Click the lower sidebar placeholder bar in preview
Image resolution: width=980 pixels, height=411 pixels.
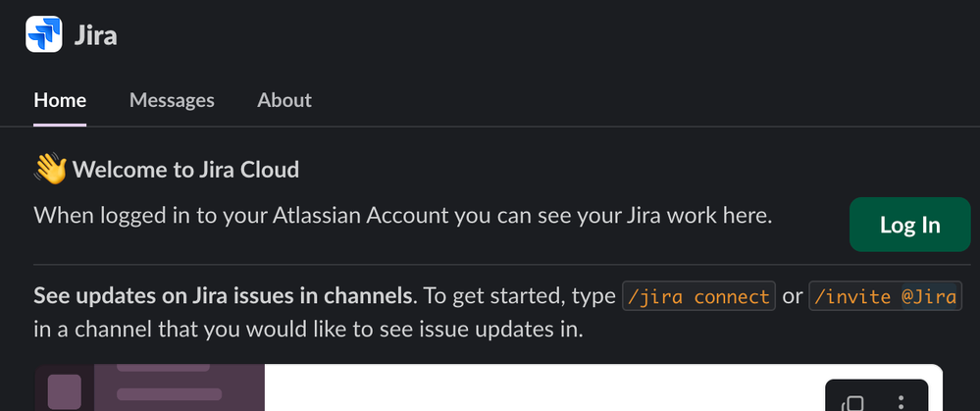170,394
